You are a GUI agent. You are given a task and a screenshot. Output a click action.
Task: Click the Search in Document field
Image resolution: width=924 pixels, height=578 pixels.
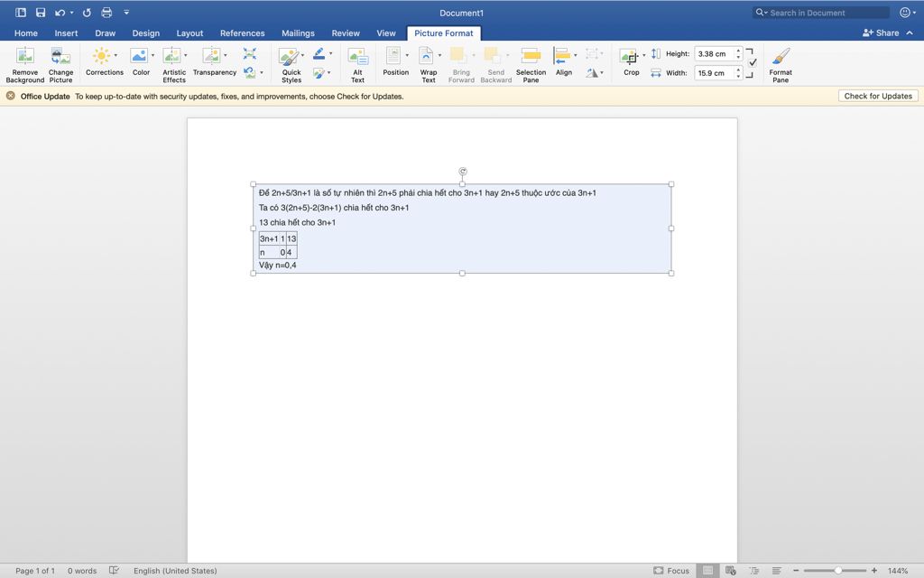point(821,13)
